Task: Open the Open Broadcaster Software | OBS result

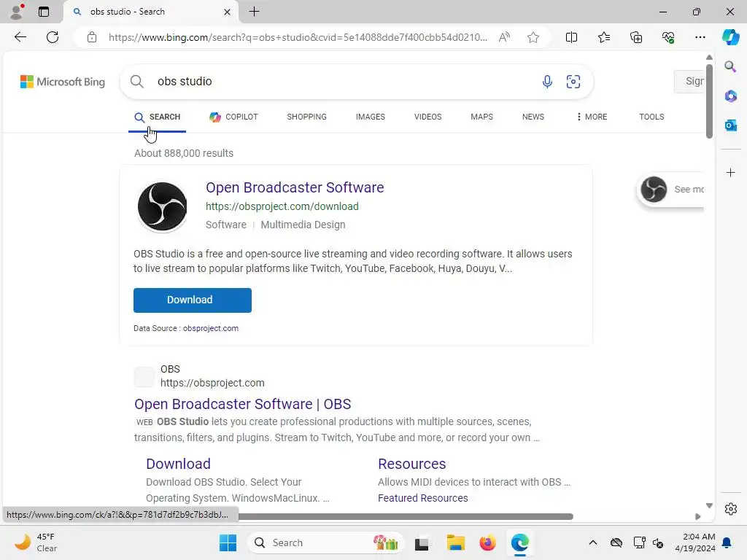Action: click(242, 404)
